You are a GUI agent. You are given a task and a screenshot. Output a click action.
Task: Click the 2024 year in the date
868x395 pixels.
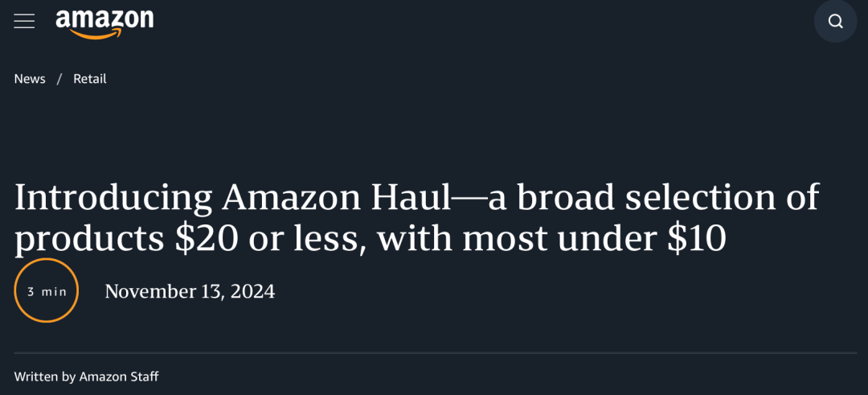pos(252,291)
